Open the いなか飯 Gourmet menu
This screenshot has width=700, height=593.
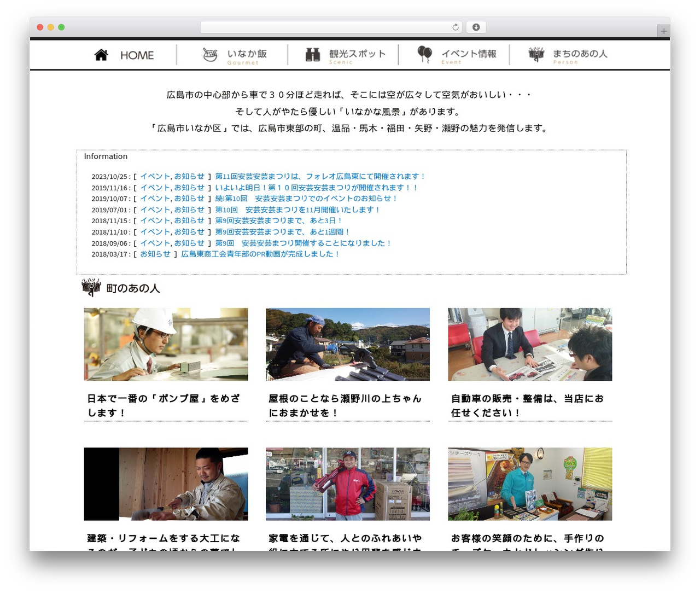point(235,55)
